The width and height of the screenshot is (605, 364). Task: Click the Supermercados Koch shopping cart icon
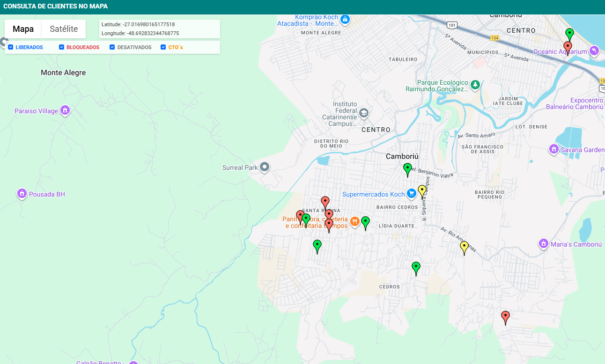[x=411, y=193]
